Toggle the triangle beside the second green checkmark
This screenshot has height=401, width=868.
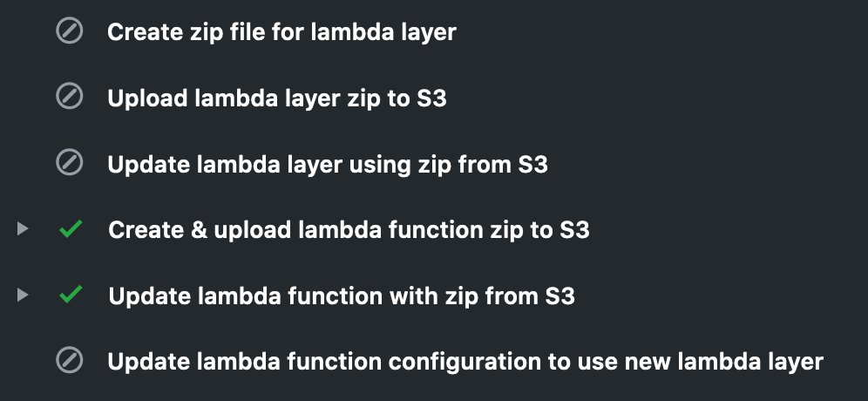coord(23,296)
